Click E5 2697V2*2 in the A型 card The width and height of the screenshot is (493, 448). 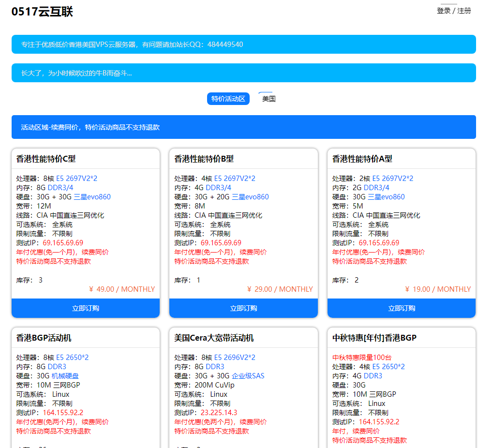tap(393, 179)
